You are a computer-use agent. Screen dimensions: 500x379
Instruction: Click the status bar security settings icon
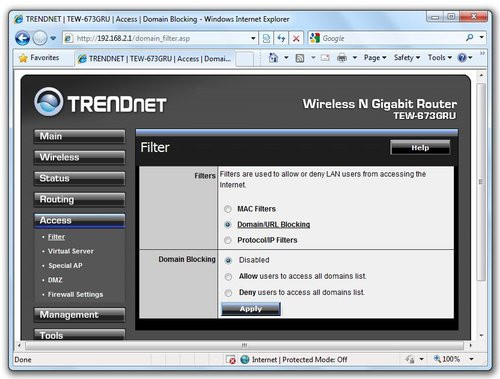[x=410, y=359]
